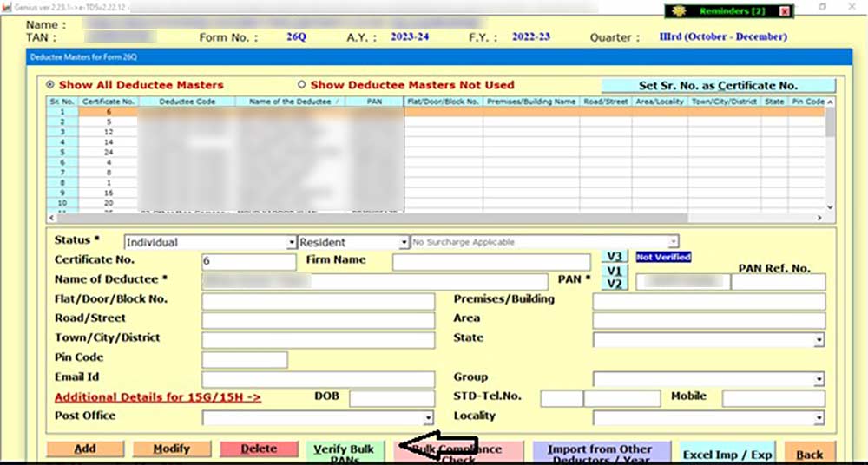Click the Flat/Door/Block No. input field
Image resolution: width=868 pixels, height=465 pixels.
319,302
